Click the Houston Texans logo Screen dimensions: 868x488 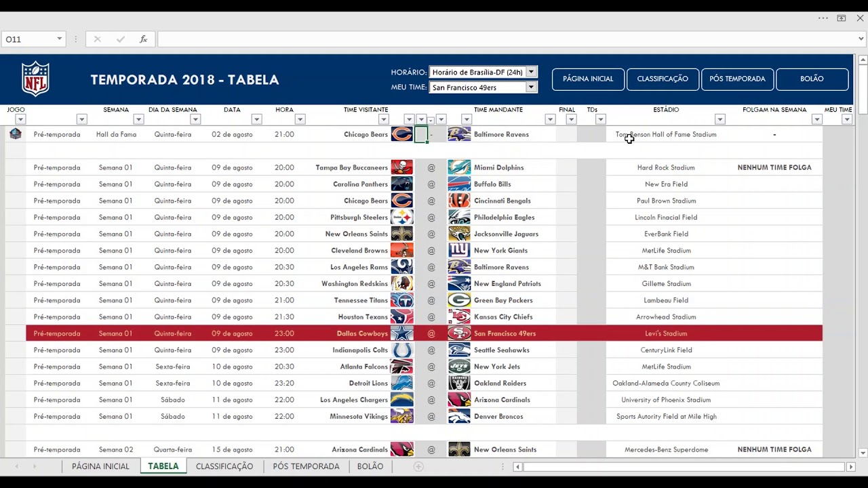point(402,317)
